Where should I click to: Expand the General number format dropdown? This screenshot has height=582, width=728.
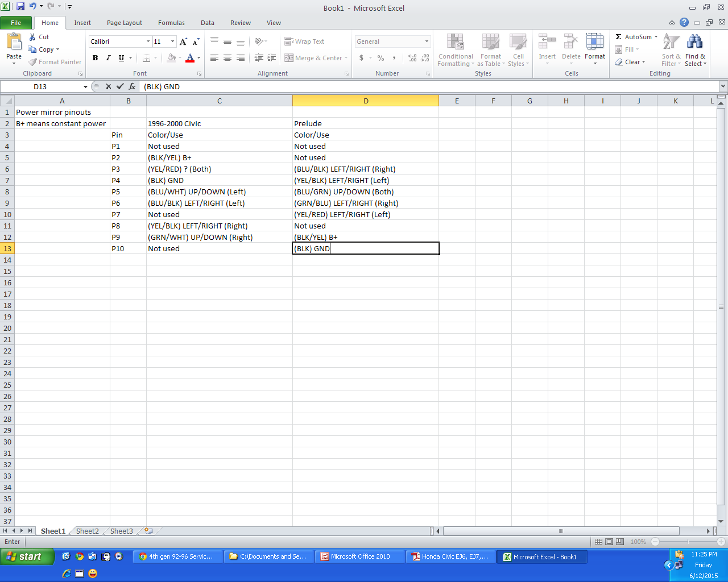[x=427, y=41]
